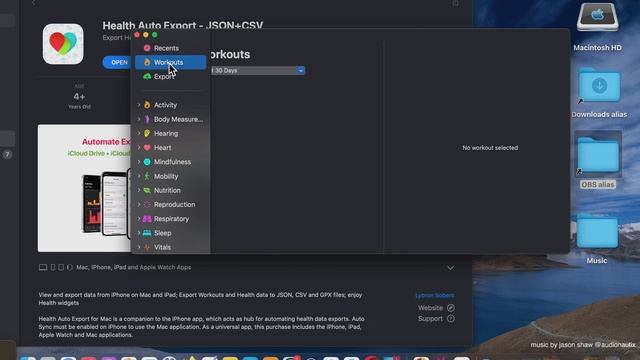The image size is (640, 360).
Task: Click the Hearing ear icon
Action: tap(147, 133)
